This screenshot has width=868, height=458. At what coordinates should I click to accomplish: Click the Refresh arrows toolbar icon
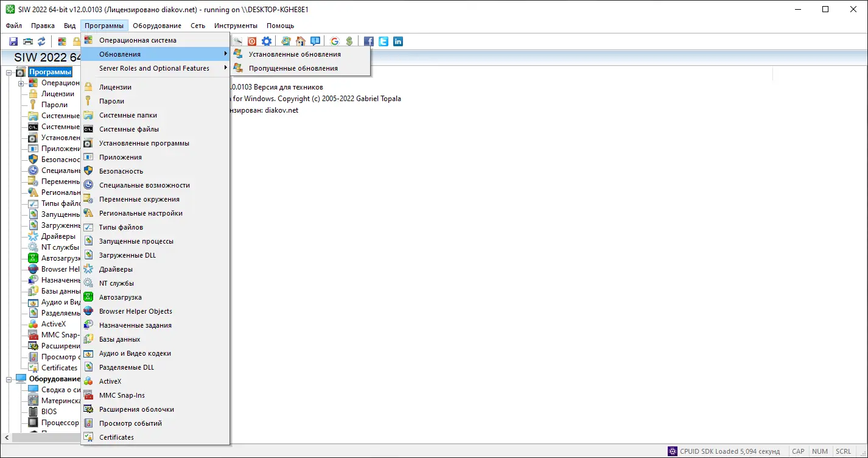tap(41, 41)
